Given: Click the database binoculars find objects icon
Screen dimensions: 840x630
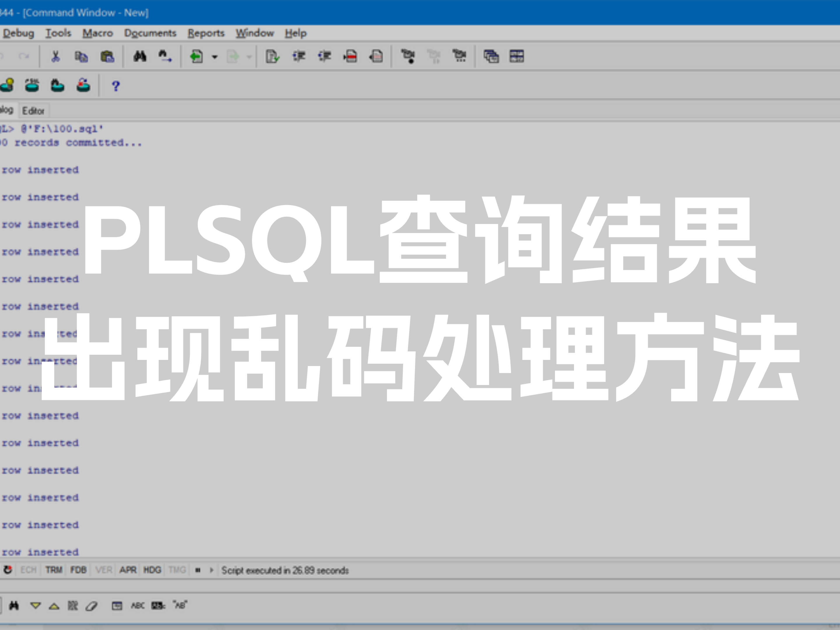Looking at the screenshot, I should [57, 85].
